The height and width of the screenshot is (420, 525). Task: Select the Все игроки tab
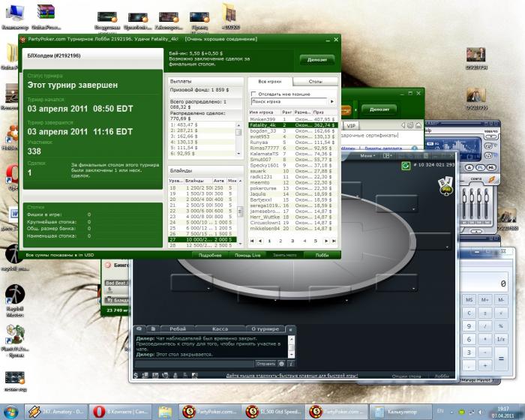tap(269, 81)
